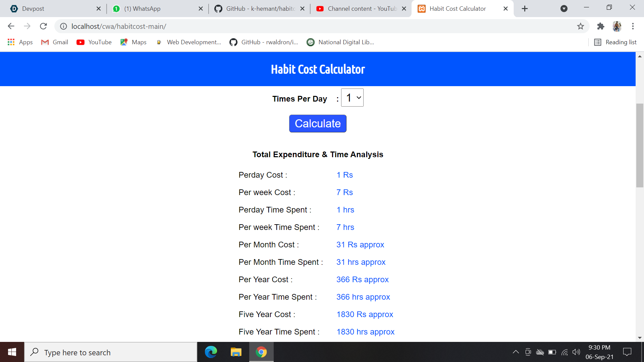
Task: Open File Explorer from taskbar
Action: tap(236, 352)
